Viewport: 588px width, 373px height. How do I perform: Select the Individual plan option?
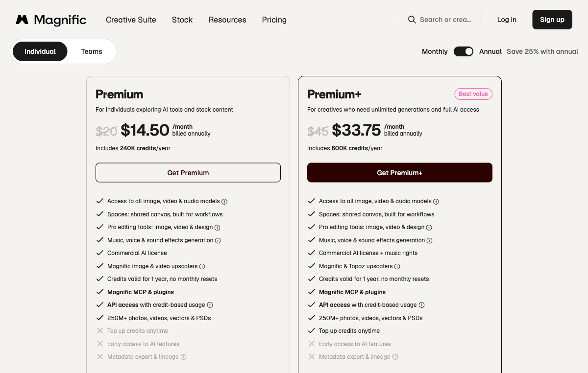tap(40, 51)
